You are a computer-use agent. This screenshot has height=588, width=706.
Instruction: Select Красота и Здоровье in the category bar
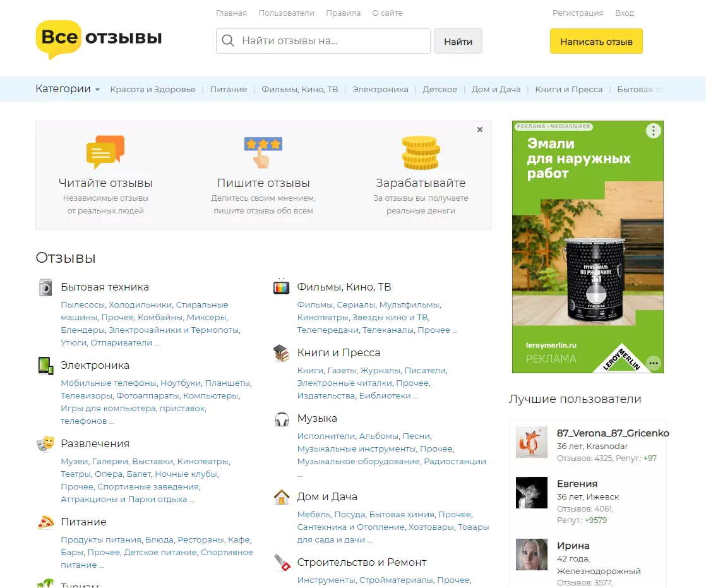click(x=153, y=89)
